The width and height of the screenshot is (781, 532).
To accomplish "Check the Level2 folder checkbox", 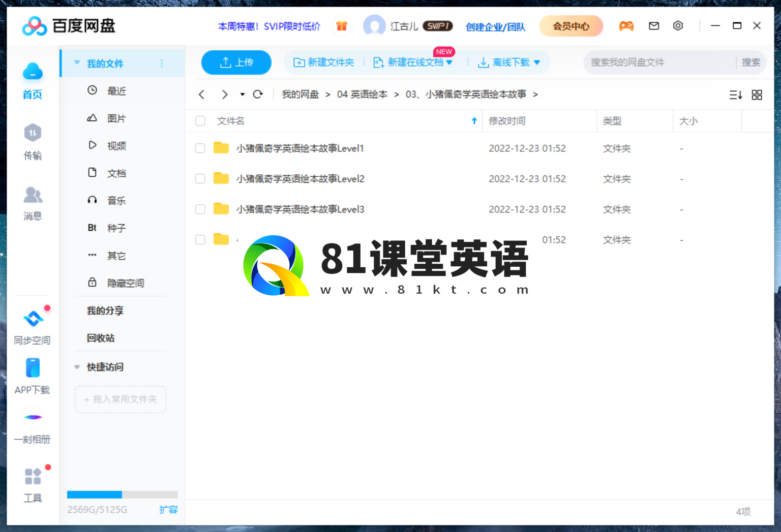I will pos(200,179).
